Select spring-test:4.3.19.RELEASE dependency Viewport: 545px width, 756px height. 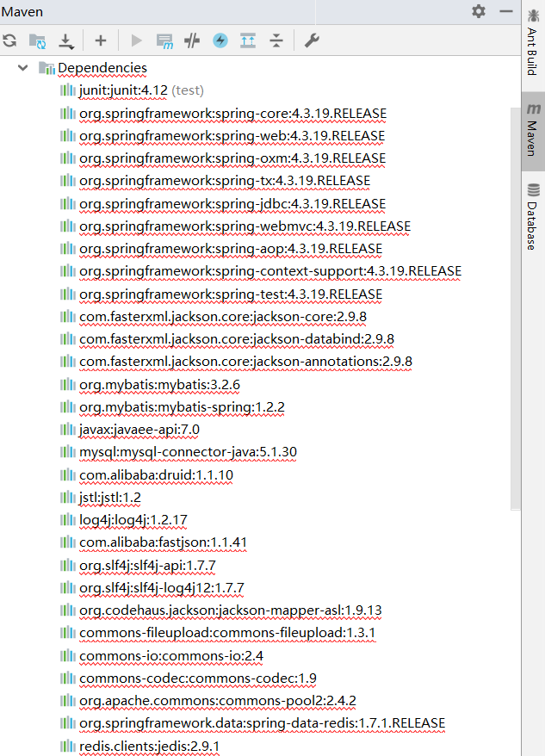point(221,294)
